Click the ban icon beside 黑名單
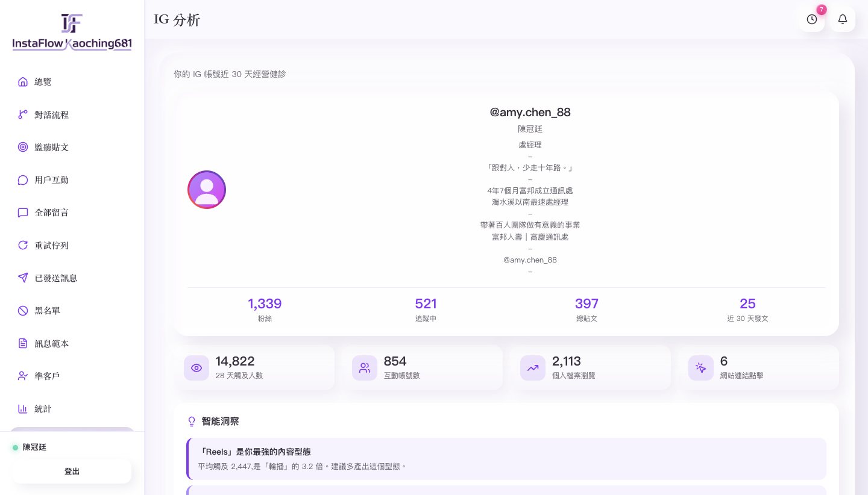The height and width of the screenshot is (495, 868). click(x=23, y=311)
